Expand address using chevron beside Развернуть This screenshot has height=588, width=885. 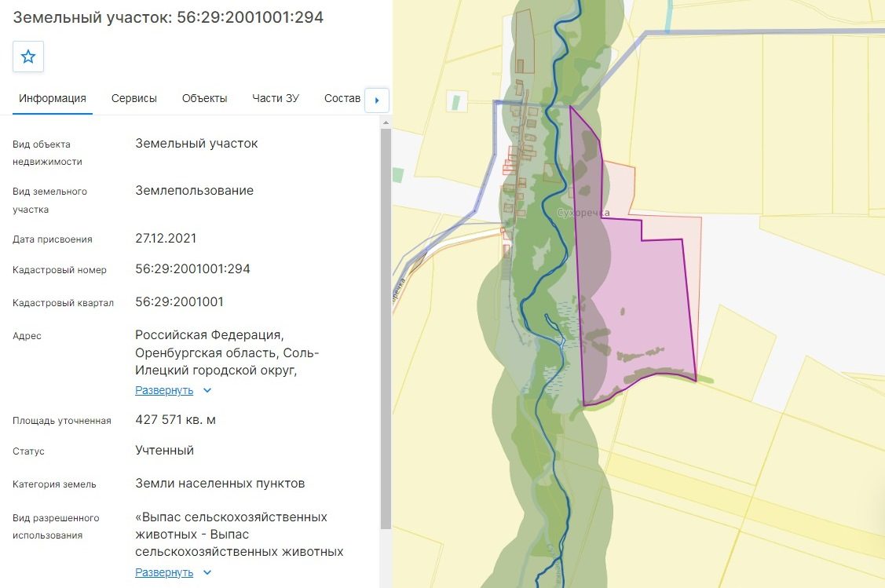point(207,390)
